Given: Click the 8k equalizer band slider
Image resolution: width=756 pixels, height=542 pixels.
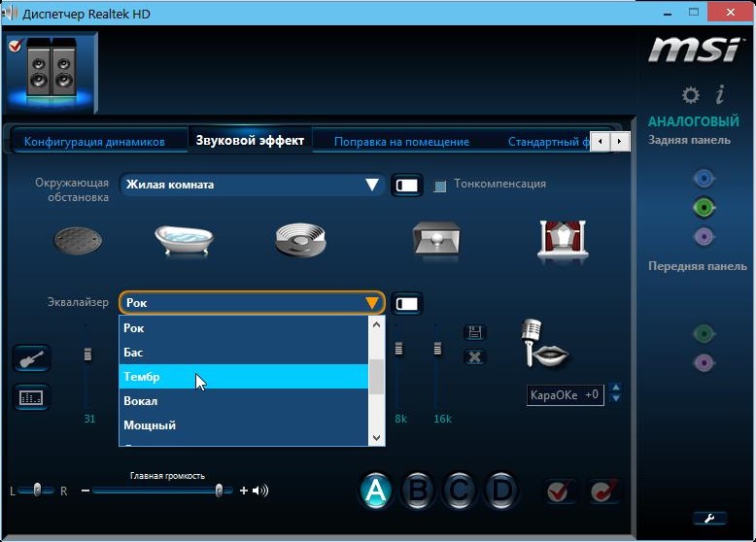Looking at the screenshot, I should click(398, 348).
